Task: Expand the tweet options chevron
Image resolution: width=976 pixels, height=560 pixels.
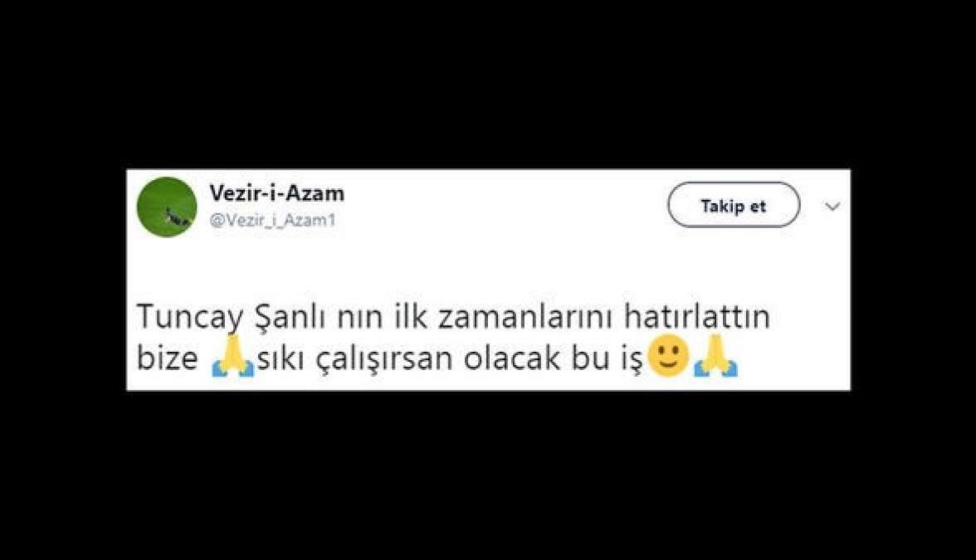Action: click(x=833, y=206)
